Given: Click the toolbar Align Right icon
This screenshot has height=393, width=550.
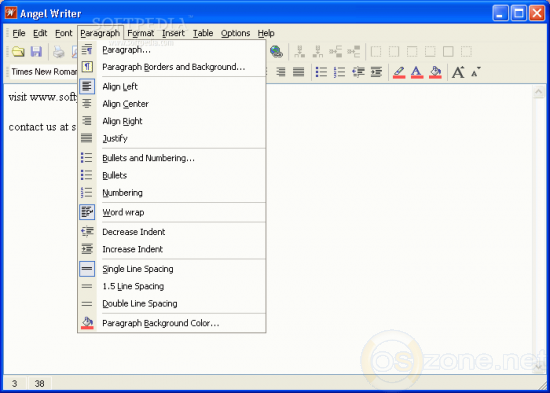Looking at the screenshot, I should pos(281,72).
